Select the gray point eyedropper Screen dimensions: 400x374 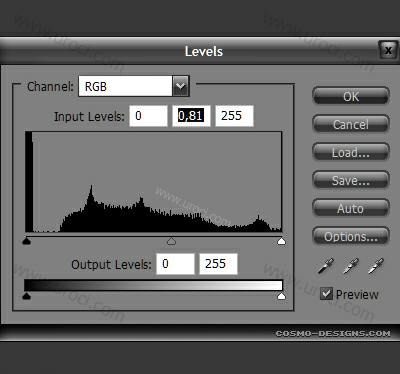[x=351, y=266]
